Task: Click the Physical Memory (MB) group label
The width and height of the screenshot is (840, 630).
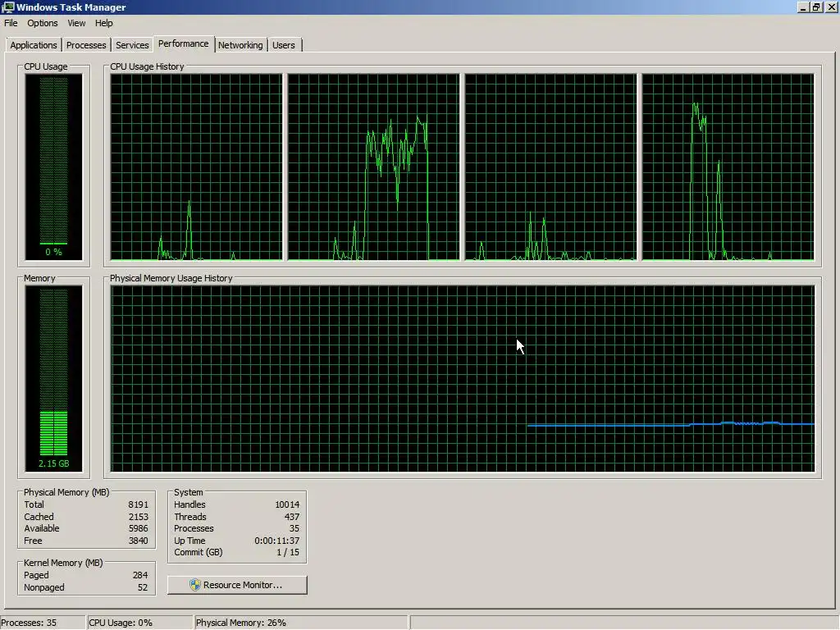Action: (x=66, y=492)
